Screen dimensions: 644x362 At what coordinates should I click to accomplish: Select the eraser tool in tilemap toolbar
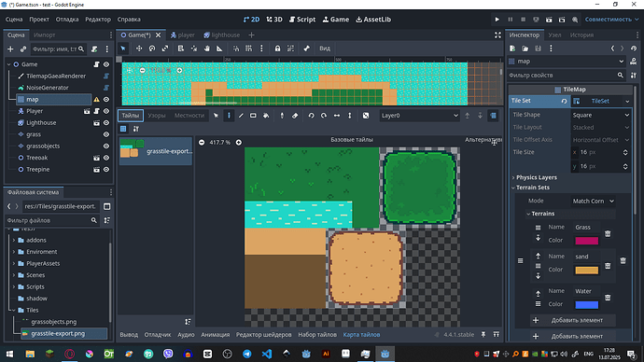tap(295, 116)
